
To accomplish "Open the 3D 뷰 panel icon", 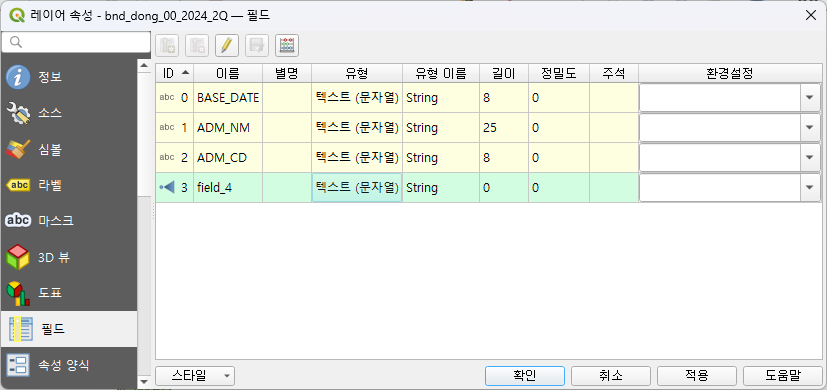I will click(x=18, y=257).
